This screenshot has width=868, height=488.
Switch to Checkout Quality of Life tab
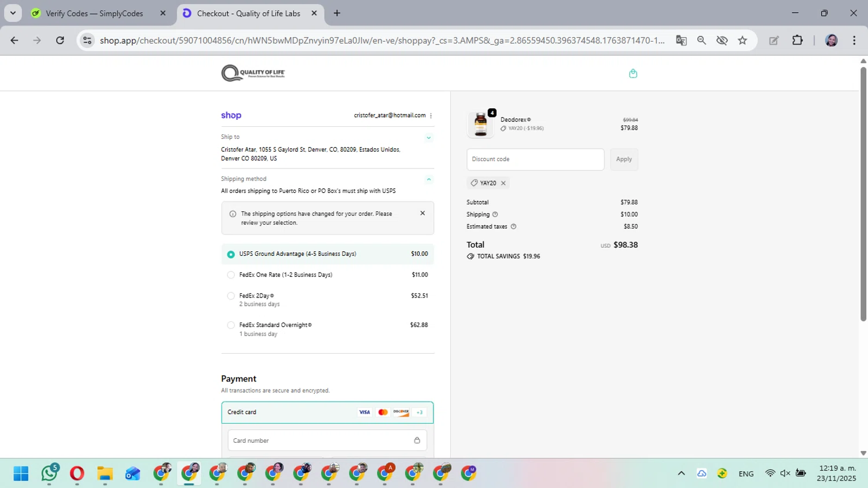(248, 13)
